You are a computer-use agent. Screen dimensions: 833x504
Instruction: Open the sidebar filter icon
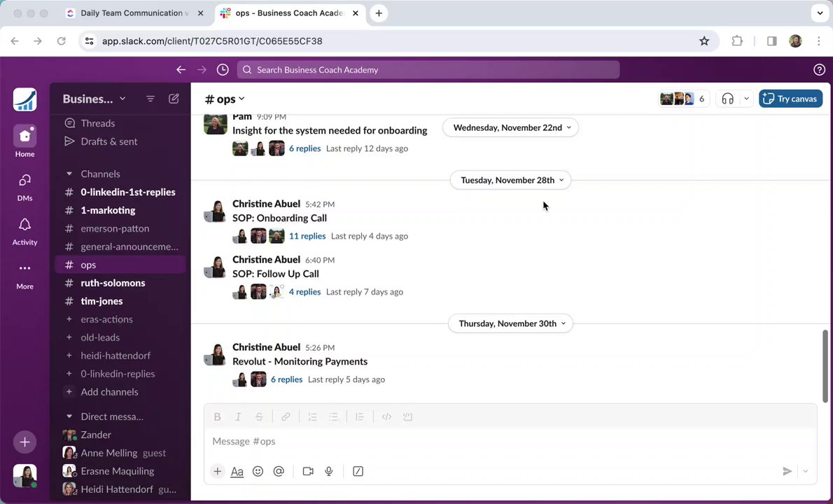point(150,99)
